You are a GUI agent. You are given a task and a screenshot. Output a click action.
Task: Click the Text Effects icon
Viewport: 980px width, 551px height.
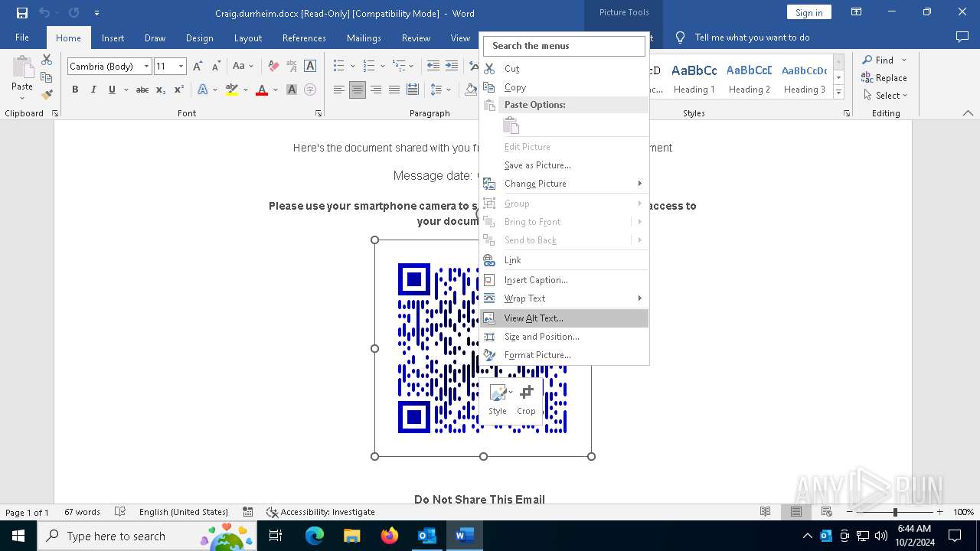(203, 90)
